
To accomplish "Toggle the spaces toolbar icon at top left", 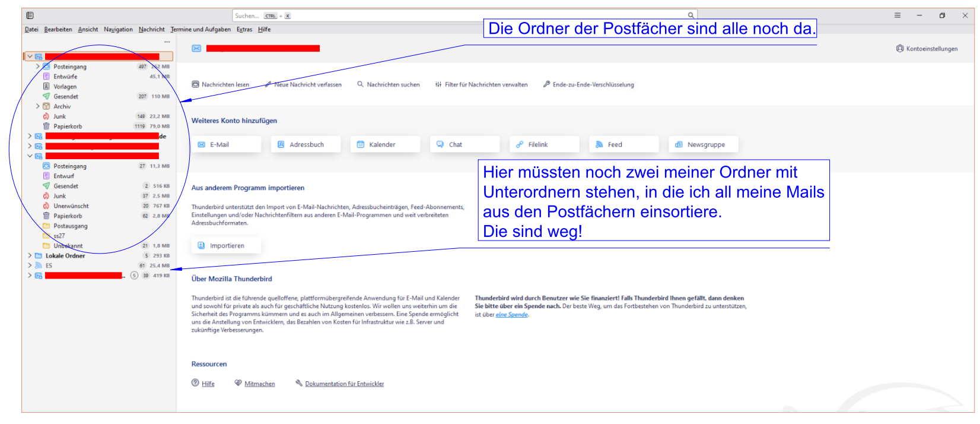I will pos(30,15).
